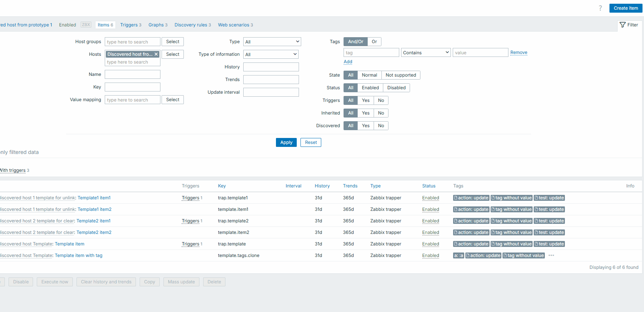Set Status filter to Disabled
Viewport: 644px width, 312px height.
coord(396,88)
